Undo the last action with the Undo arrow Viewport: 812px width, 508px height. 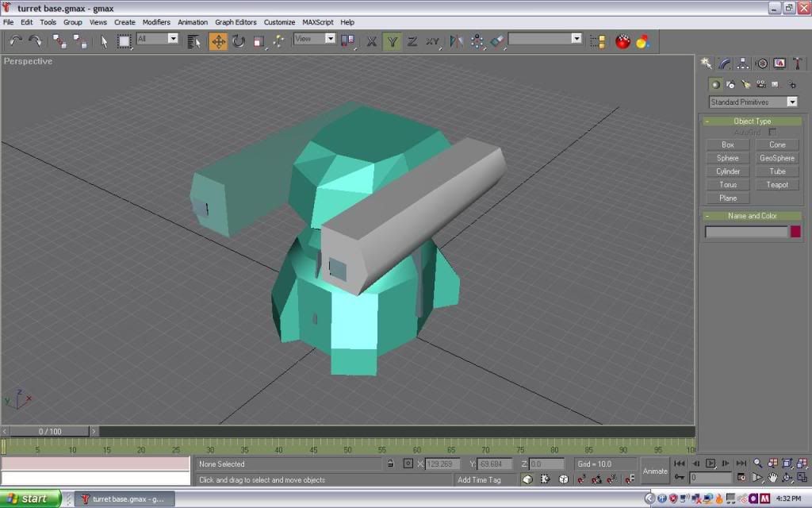pos(15,41)
